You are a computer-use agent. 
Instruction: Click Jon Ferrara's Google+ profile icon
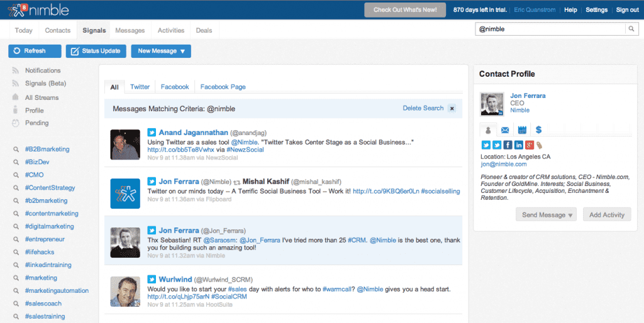pos(529,145)
